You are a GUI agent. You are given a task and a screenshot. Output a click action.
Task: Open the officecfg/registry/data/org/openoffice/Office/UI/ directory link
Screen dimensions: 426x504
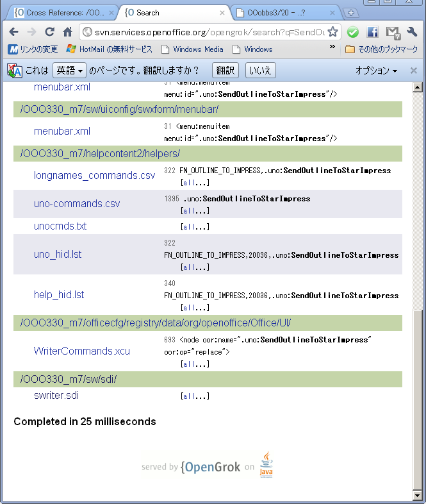click(156, 323)
